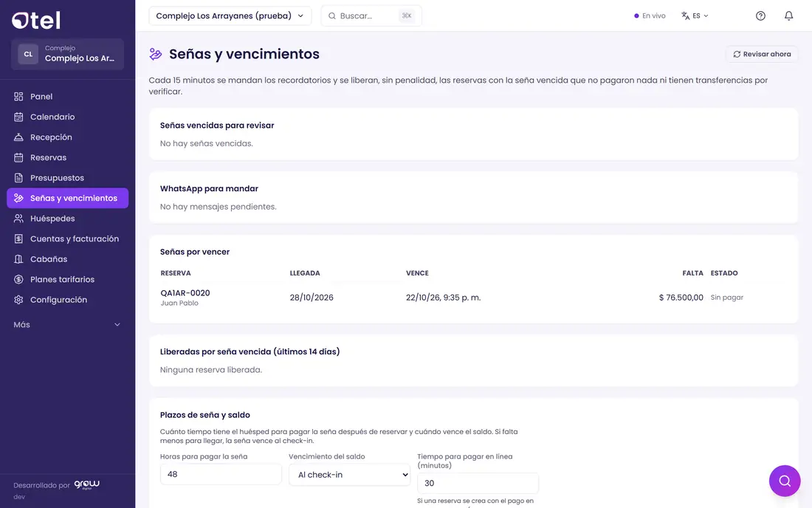The image size is (812, 508).
Task: Focus the Buscar search field
Action: (371, 16)
